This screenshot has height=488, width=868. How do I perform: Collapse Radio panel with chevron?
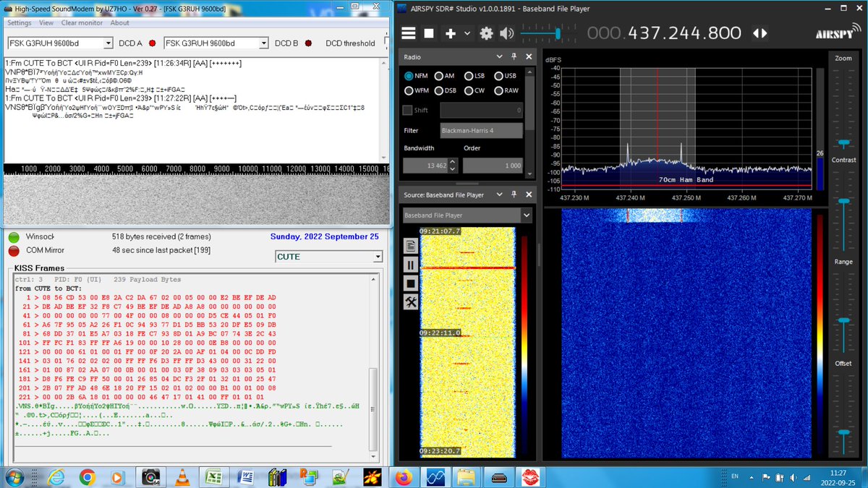tap(500, 56)
